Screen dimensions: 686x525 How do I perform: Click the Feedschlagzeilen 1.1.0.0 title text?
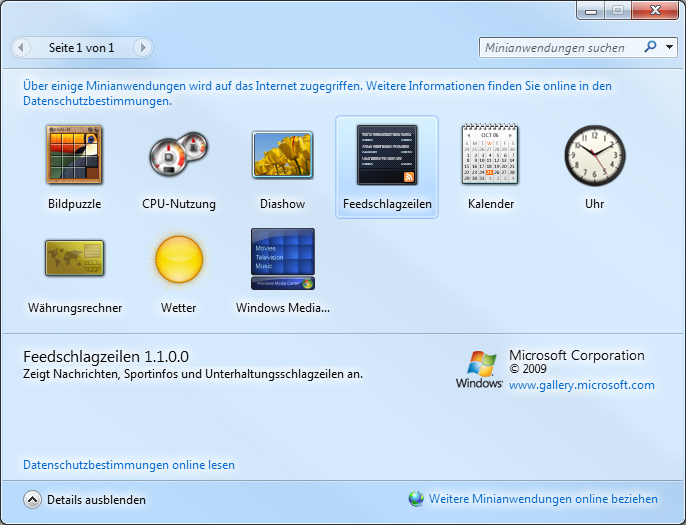(106, 357)
